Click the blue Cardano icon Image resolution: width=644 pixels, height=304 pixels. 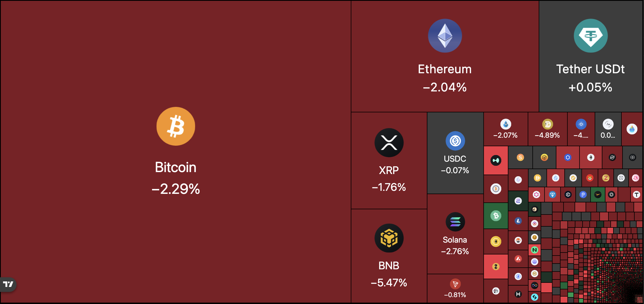581,124
